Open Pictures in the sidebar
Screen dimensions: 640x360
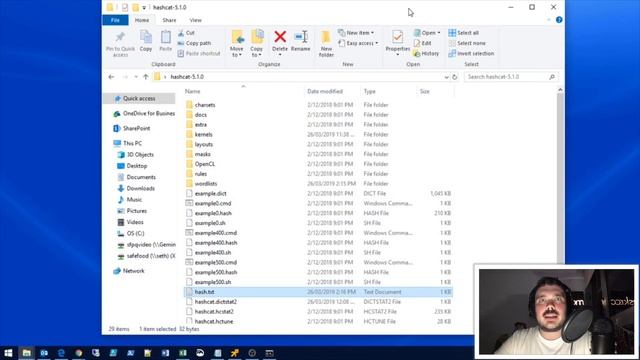coord(132,211)
